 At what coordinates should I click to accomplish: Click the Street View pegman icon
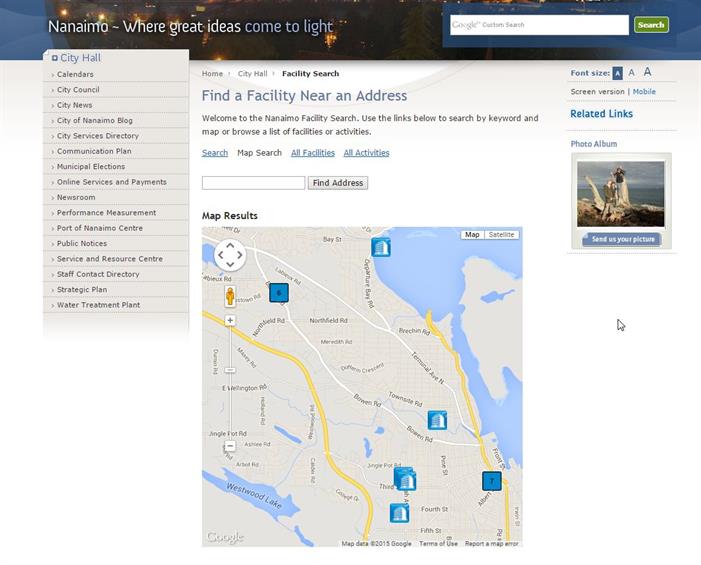coord(230,296)
